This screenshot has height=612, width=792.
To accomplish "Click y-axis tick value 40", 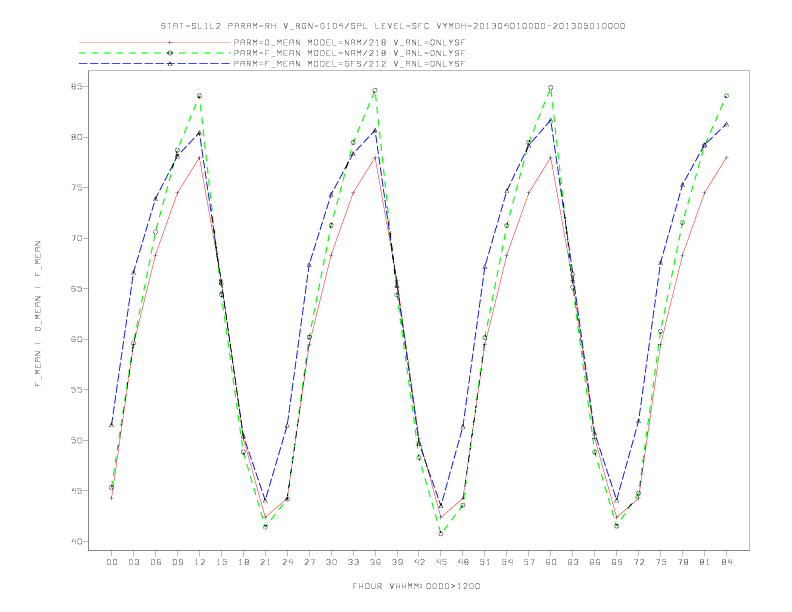I will [76, 541].
